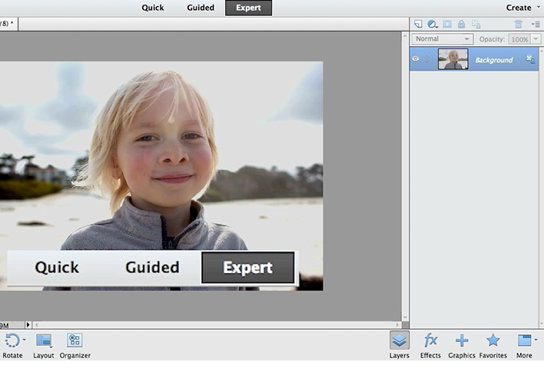
Task: Delete layer with the trash icon
Action: [x=519, y=24]
